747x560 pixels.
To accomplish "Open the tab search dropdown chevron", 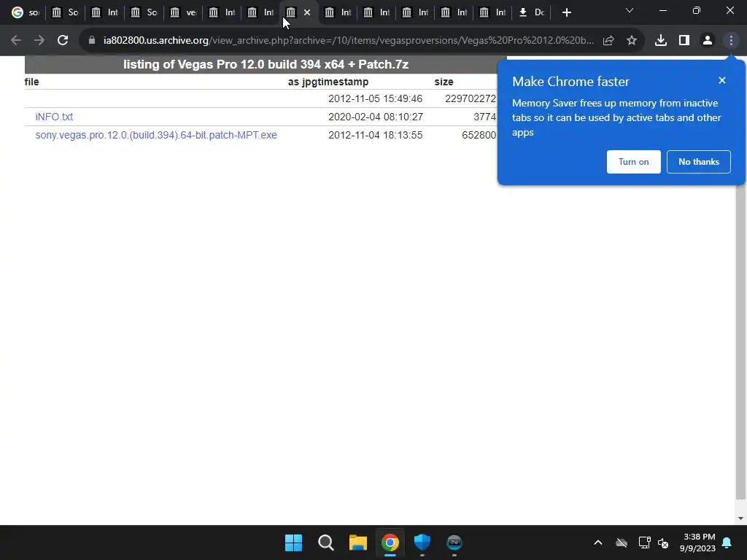I will click(630, 10).
